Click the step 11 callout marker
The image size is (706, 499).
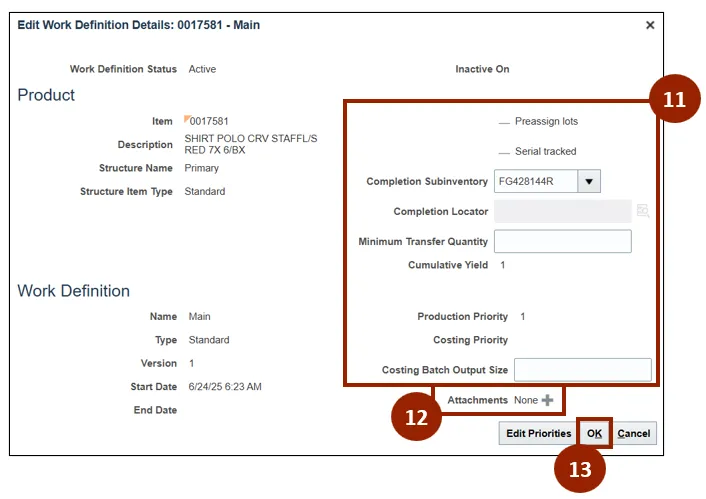[674, 101]
